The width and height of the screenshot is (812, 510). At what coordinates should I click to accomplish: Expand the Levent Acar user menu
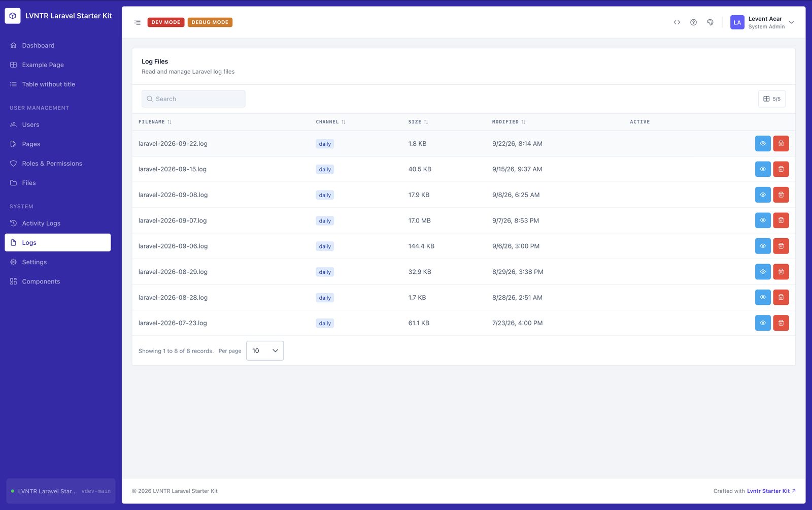tap(762, 22)
